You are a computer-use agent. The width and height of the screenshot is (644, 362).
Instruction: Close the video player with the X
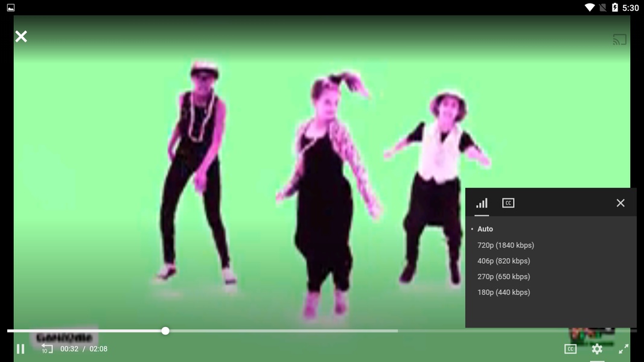coord(21,37)
